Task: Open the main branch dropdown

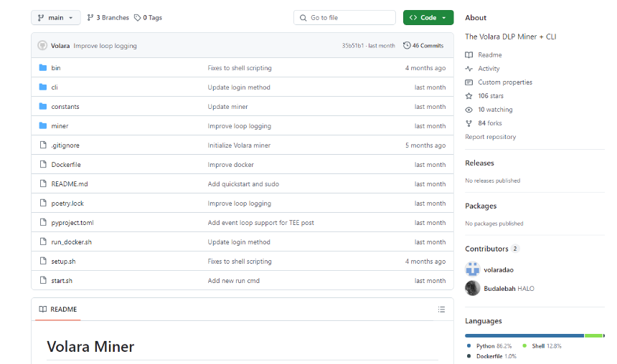Action: 55,18
